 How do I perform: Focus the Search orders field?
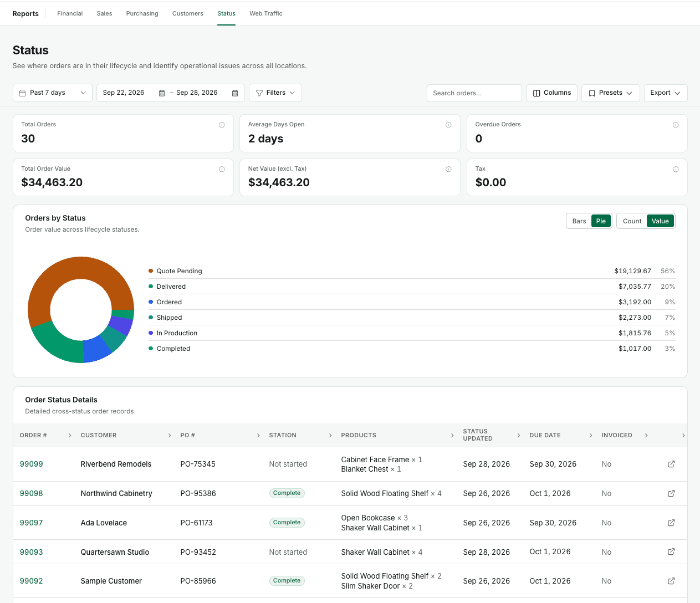tap(474, 93)
